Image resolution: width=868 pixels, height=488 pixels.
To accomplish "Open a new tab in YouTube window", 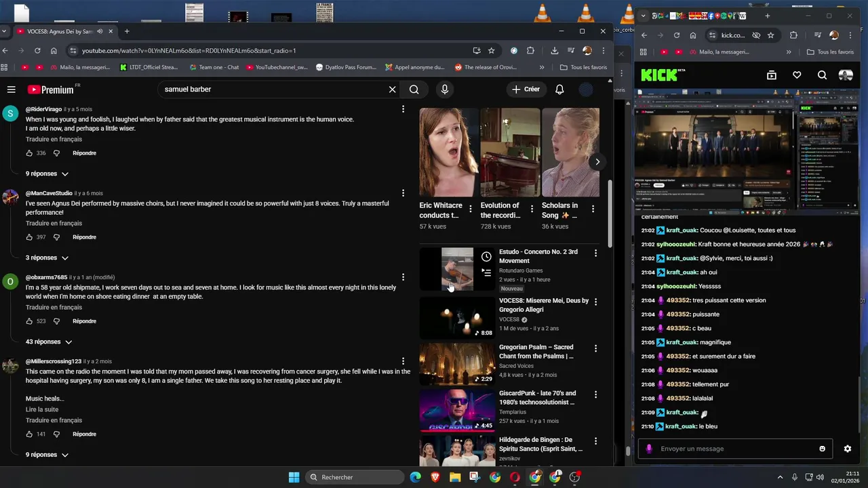I will (x=127, y=31).
